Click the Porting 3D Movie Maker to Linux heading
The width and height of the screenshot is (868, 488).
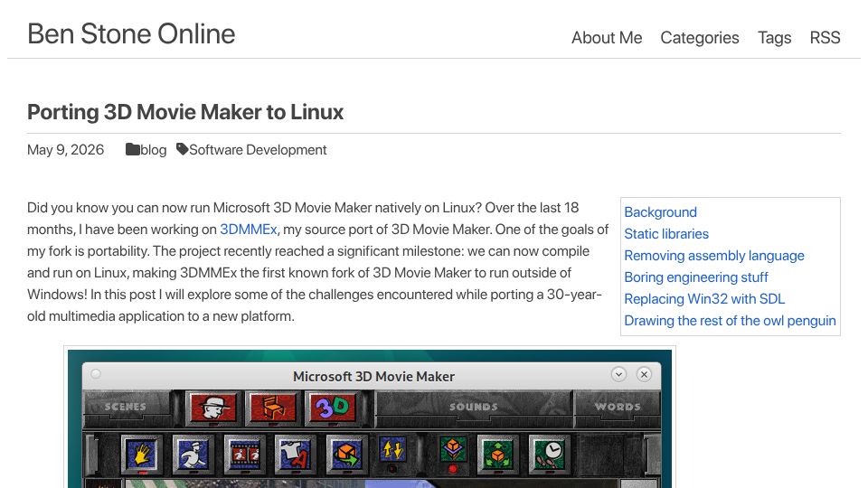pyautogui.click(x=185, y=112)
